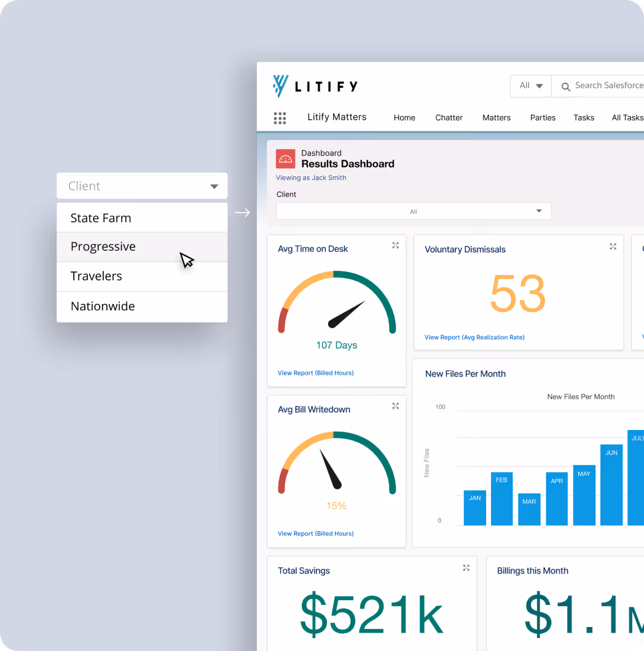644x651 pixels.
Task: Click the FEB bar in chart
Action: click(x=501, y=499)
